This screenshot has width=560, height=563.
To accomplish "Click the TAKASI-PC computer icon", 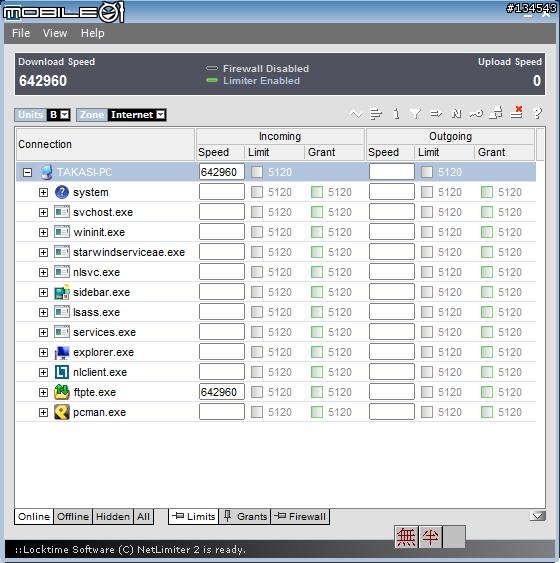I will [47, 172].
